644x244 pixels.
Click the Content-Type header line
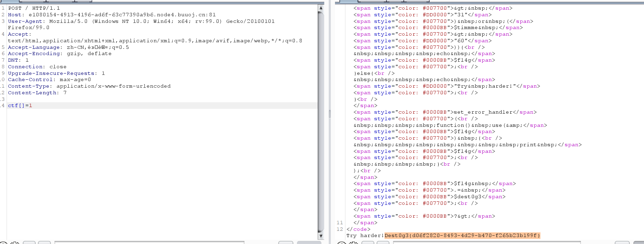tap(89, 86)
